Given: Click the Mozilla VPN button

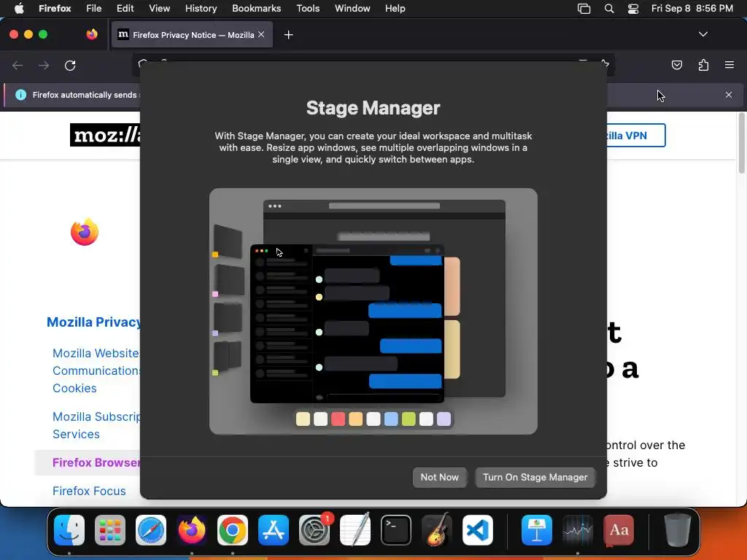Looking at the screenshot, I should 636,135.
